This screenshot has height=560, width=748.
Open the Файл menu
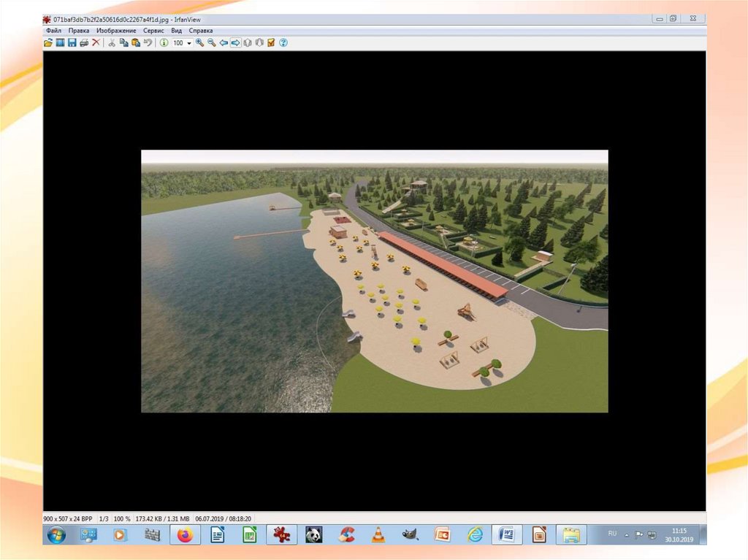click(53, 31)
